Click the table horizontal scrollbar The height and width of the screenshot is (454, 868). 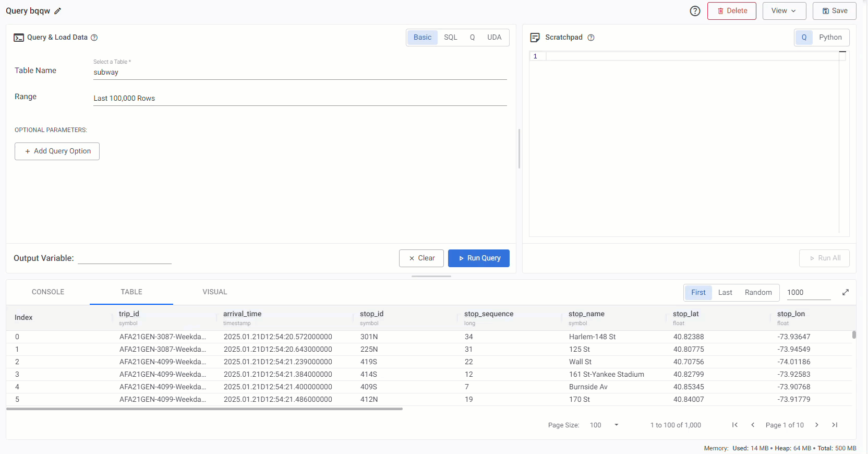(204, 409)
